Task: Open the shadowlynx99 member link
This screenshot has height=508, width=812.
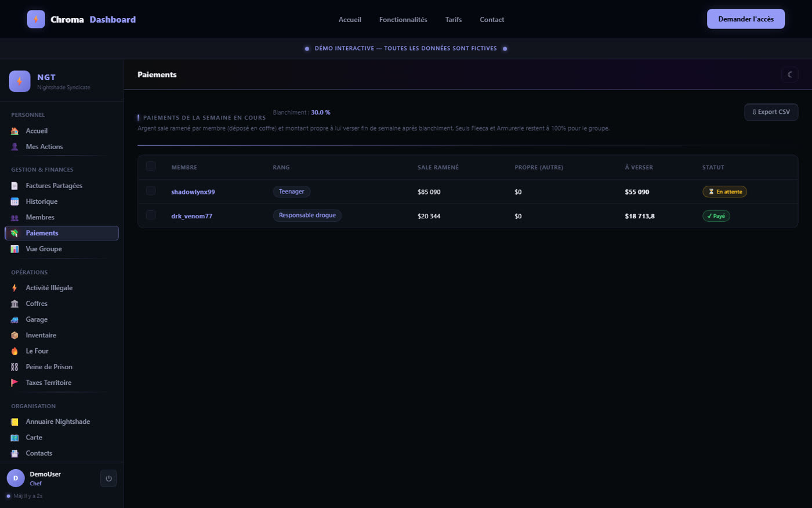Action: coord(193,192)
